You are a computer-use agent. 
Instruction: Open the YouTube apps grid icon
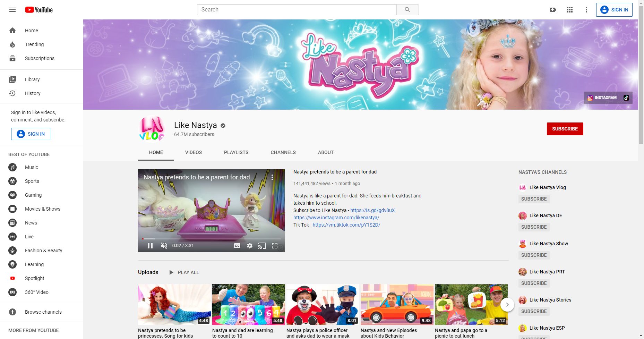(x=570, y=10)
